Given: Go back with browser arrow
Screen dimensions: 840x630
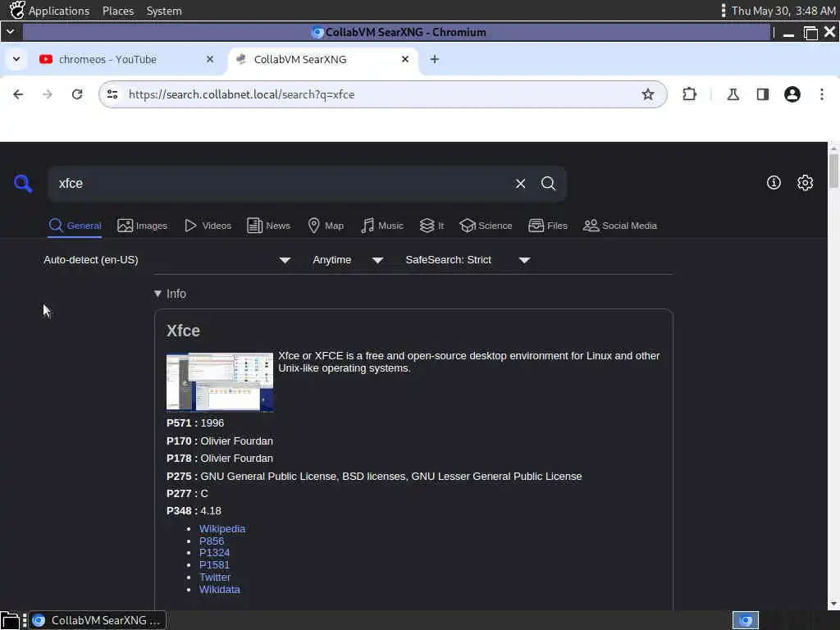Looking at the screenshot, I should pos(18,94).
